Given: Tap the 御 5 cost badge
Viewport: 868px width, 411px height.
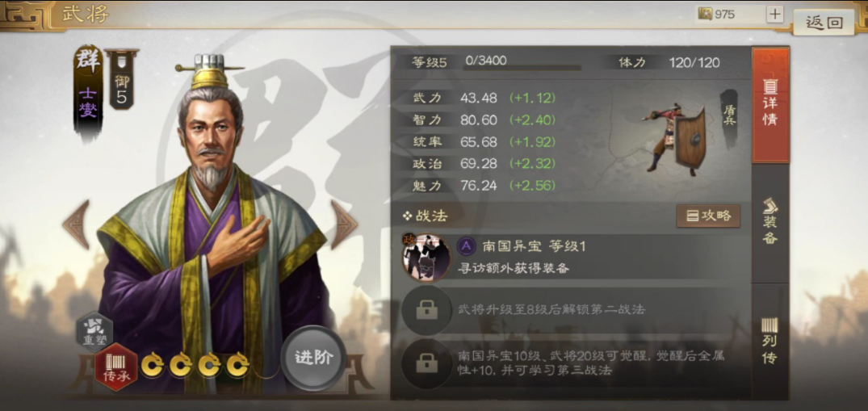Looking at the screenshot, I should pos(122,79).
